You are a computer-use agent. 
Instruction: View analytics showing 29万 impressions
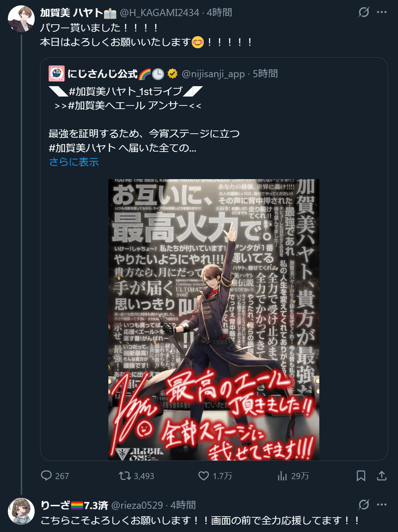tap(293, 476)
